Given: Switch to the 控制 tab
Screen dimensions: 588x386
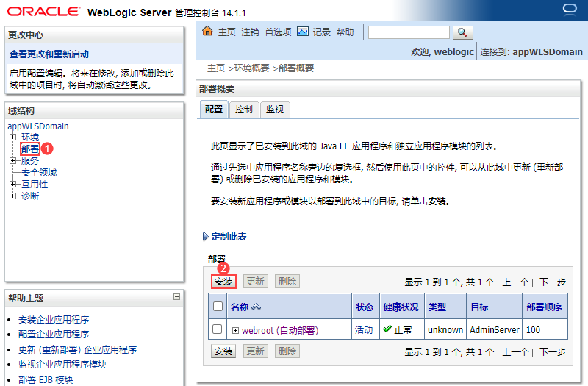Looking at the screenshot, I should (x=244, y=110).
